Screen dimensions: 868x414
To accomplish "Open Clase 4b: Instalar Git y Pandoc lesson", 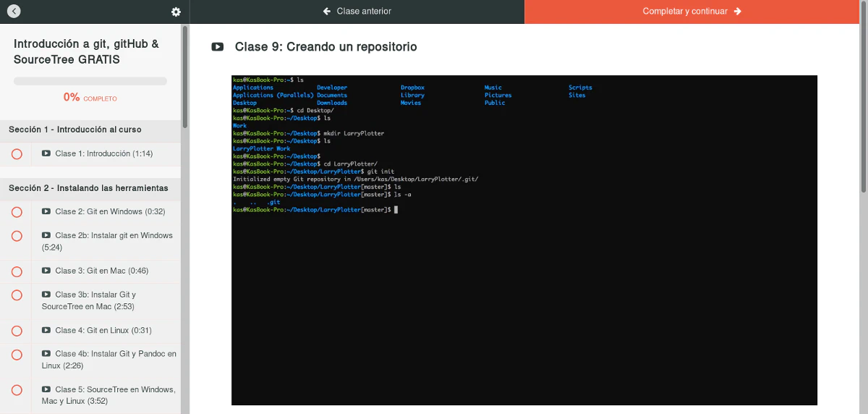I will point(109,360).
